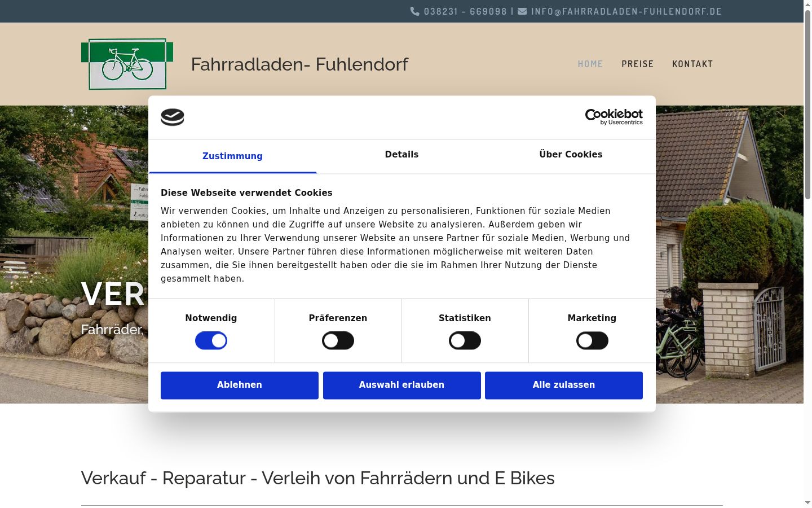
Task: Toggle the Notwendig cookie switch
Action: click(x=211, y=341)
